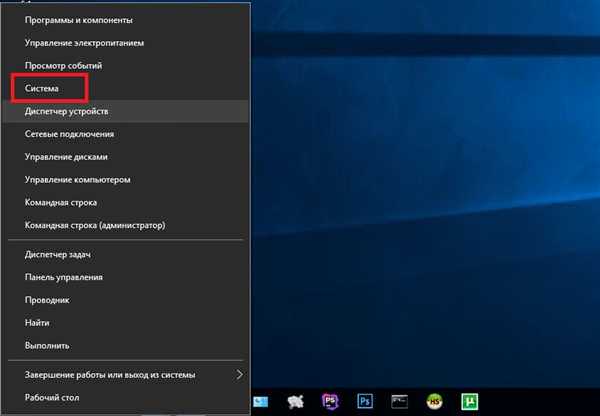Open the command prompt taskbar icon

[399, 401]
